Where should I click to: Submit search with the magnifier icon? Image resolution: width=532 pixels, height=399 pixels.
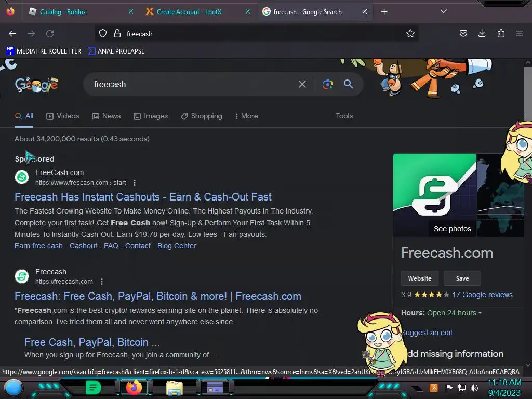[348, 84]
